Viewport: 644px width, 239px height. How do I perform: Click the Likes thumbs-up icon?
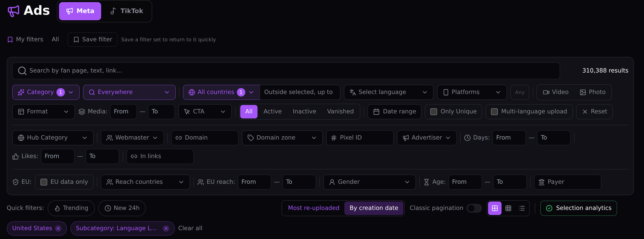pyautogui.click(x=16, y=157)
